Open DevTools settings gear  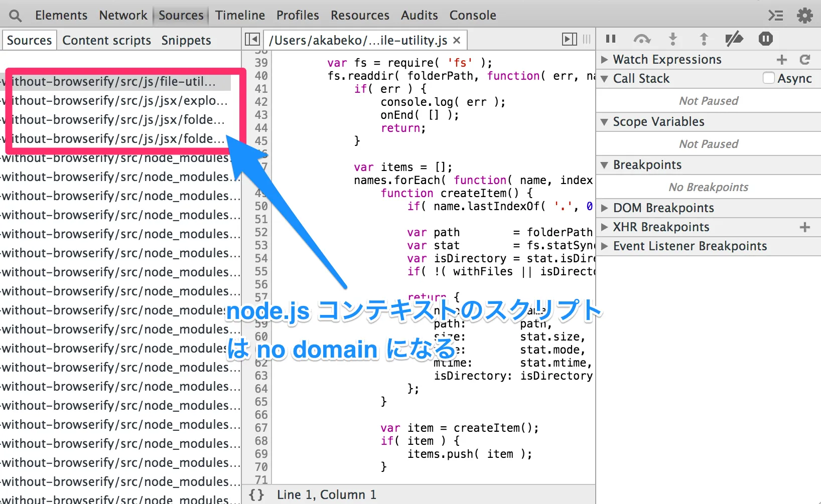(x=805, y=15)
